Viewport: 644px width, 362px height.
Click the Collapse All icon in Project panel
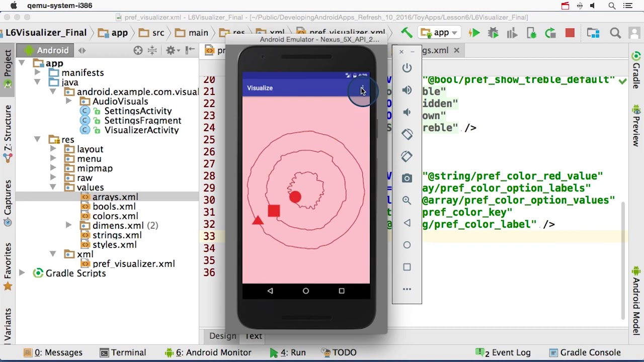click(152, 50)
